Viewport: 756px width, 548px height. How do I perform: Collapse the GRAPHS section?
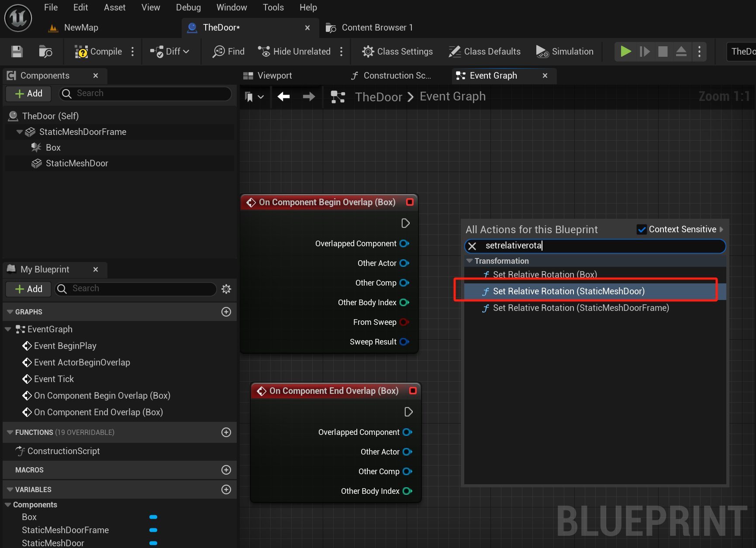pos(10,312)
